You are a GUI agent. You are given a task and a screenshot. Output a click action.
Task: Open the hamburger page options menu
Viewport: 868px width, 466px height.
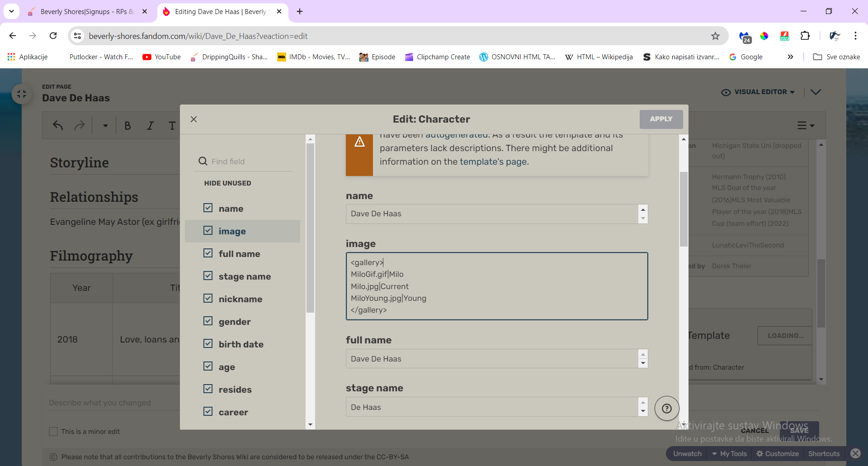tap(805, 126)
